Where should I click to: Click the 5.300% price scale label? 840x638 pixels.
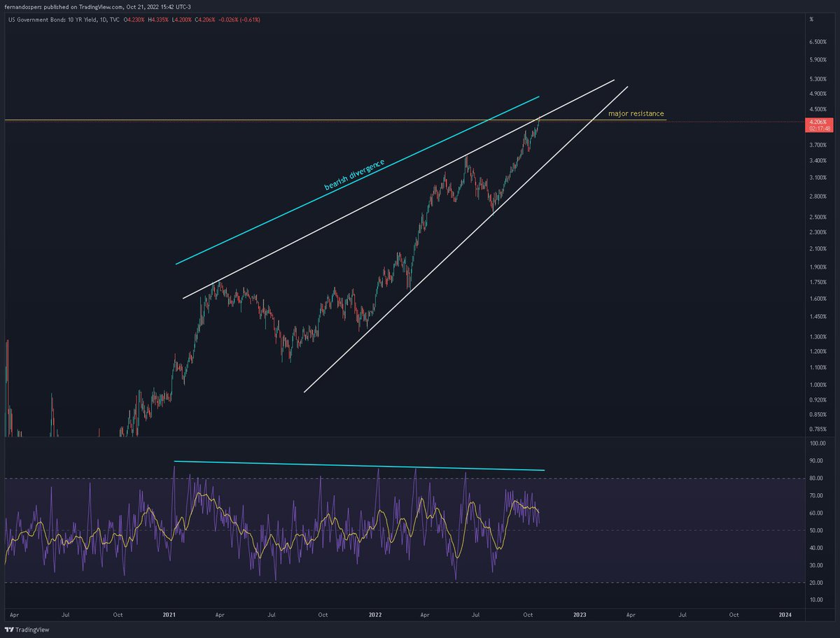point(818,78)
